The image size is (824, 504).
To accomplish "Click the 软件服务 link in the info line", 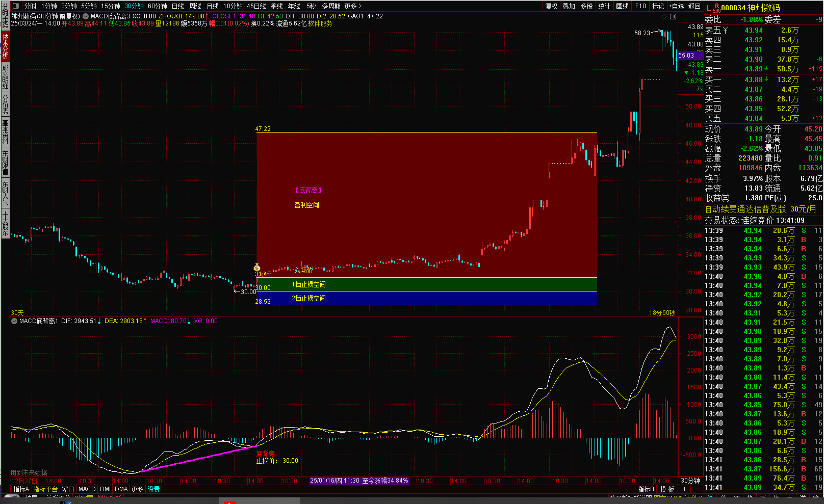I will pyautogui.click(x=320, y=23).
